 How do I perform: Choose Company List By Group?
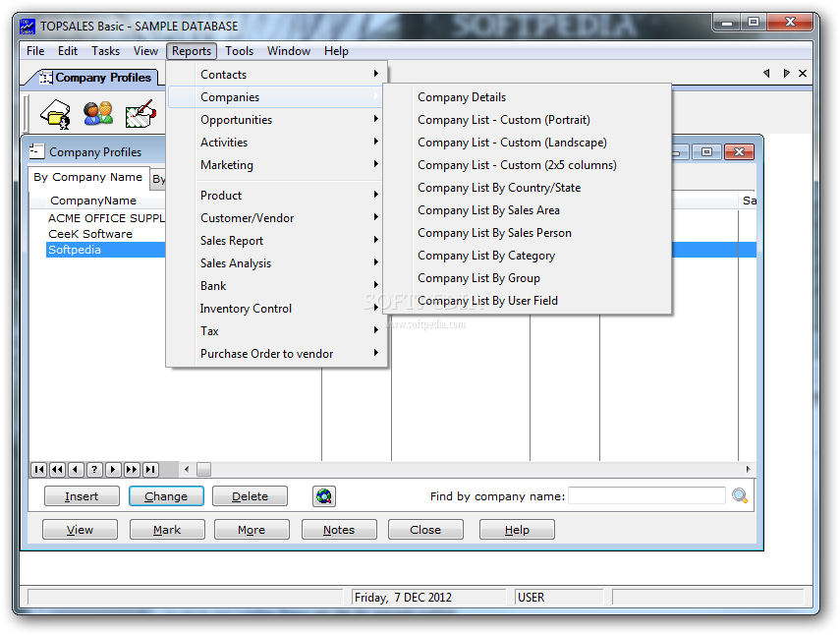point(528,277)
